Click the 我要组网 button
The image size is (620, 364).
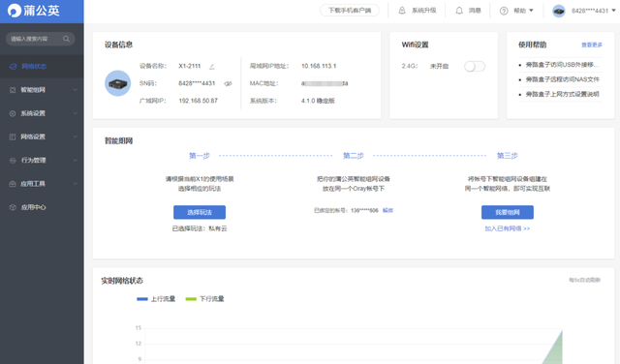pyautogui.click(x=508, y=212)
